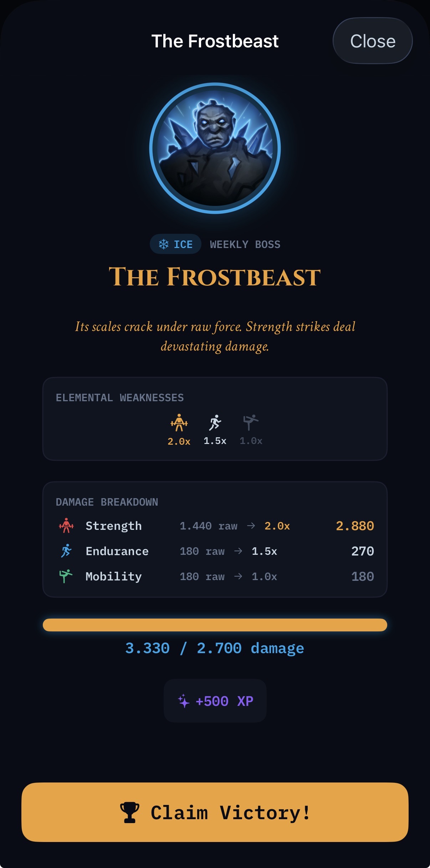The image size is (430, 868).
Task: Tap the Endurance runner weakness icon
Action: (x=215, y=423)
